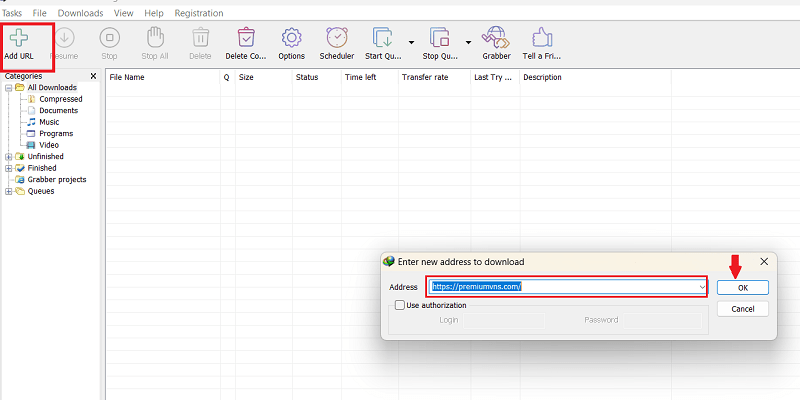Open the Stop Queue dropdown arrow

[468, 42]
